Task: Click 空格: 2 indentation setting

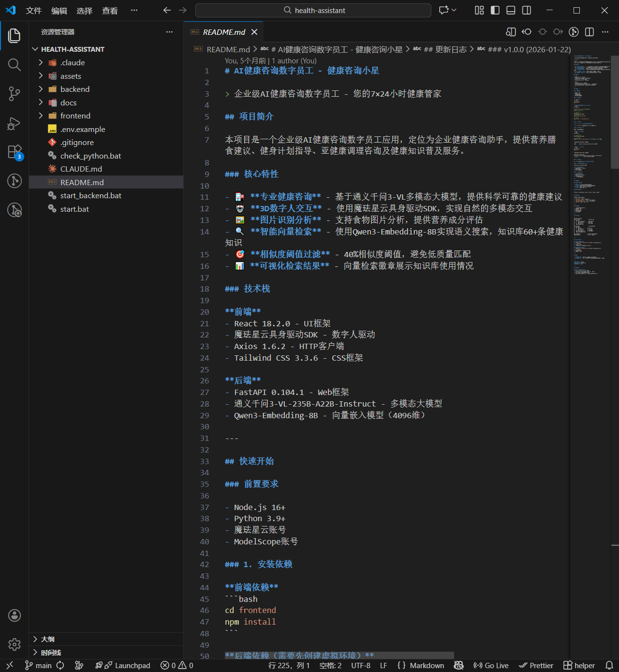Action: pos(330,665)
